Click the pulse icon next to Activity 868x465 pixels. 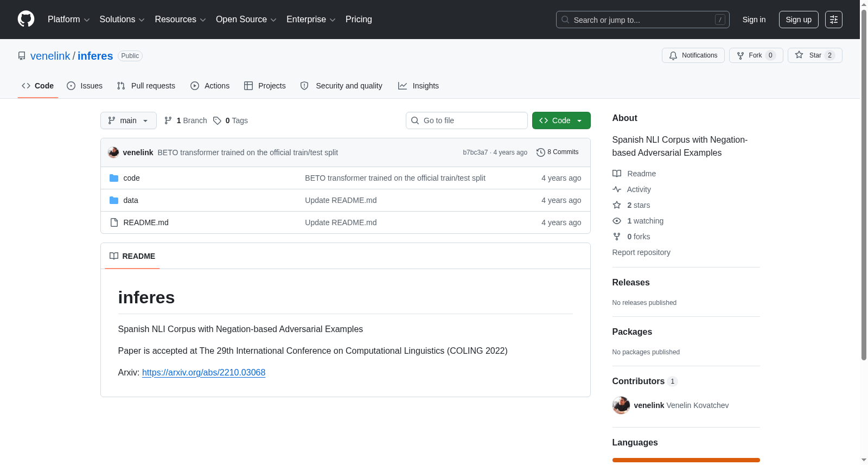coord(617,189)
